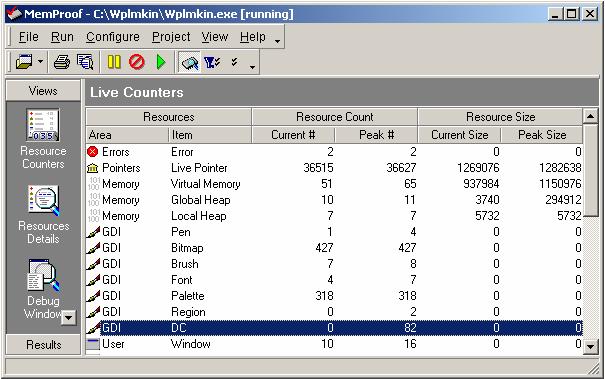Expand the open-folder dropdown arrow
This screenshot has width=605, height=379.
coord(41,62)
